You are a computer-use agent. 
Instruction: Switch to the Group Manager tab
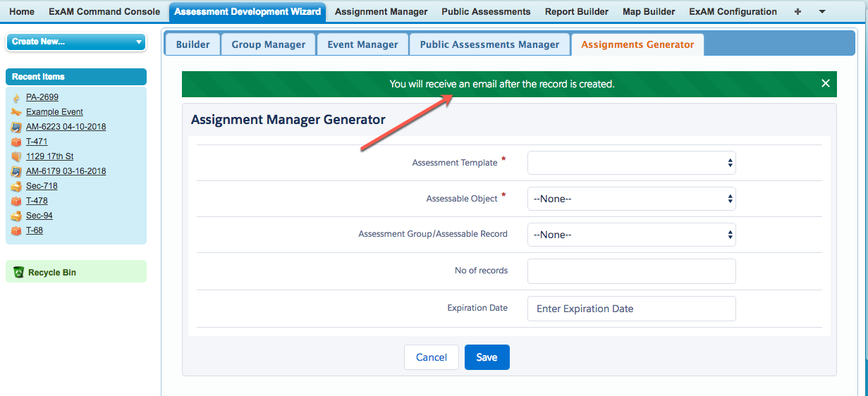269,44
